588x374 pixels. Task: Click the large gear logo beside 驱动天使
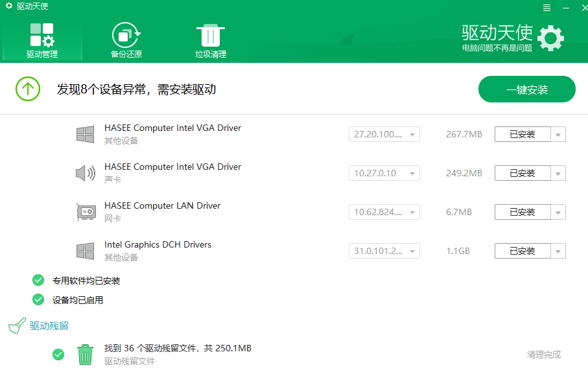(x=550, y=38)
